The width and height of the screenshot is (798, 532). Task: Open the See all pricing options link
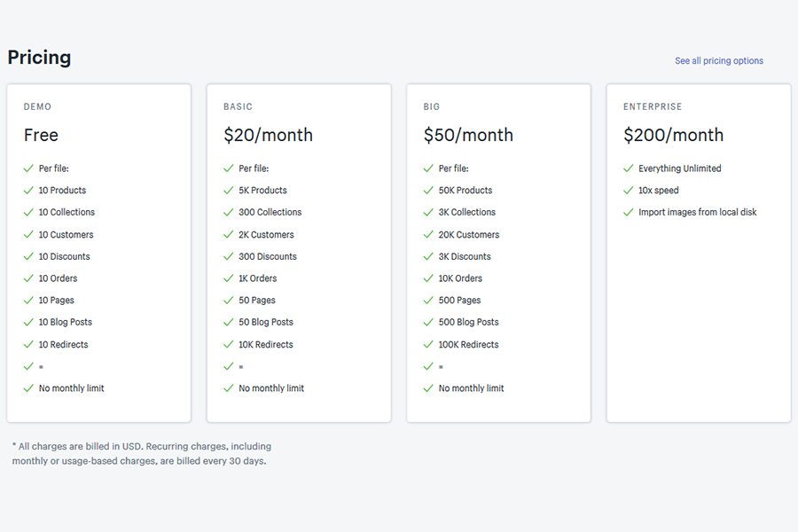(718, 60)
